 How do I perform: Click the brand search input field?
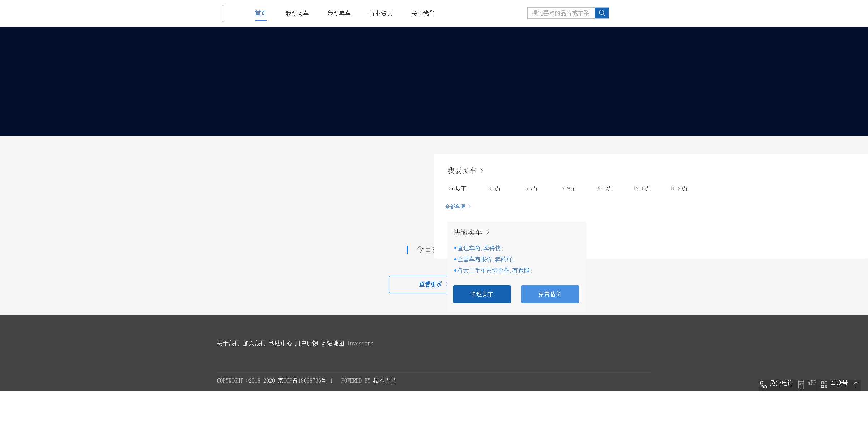(561, 13)
